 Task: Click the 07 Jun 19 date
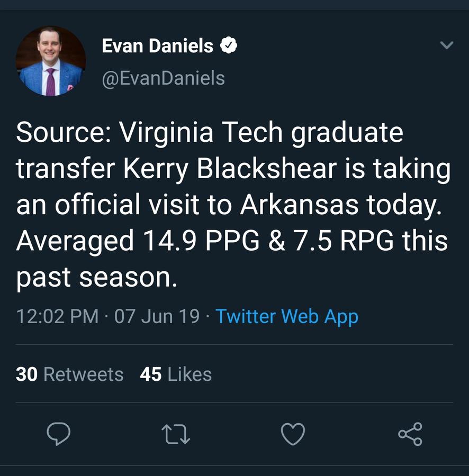point(157,316)
